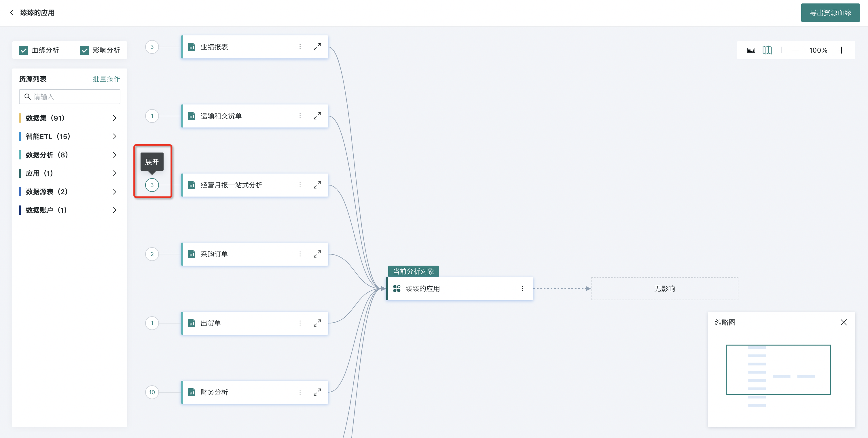Image resolution: width=868 pixels, height=438 pixels.
Task: Click the chart icon of 出货单 node
Action: coord(192,323)
